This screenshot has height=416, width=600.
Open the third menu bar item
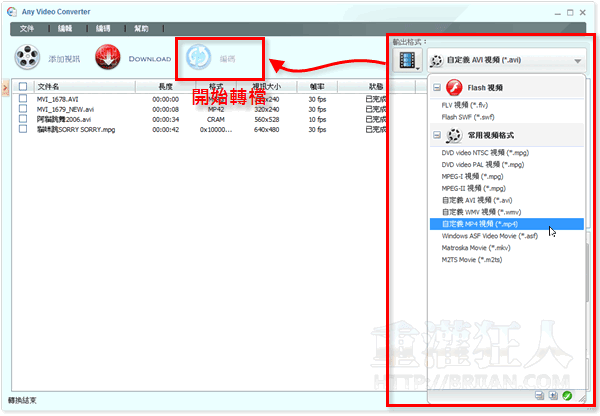(x=103, y=29)
